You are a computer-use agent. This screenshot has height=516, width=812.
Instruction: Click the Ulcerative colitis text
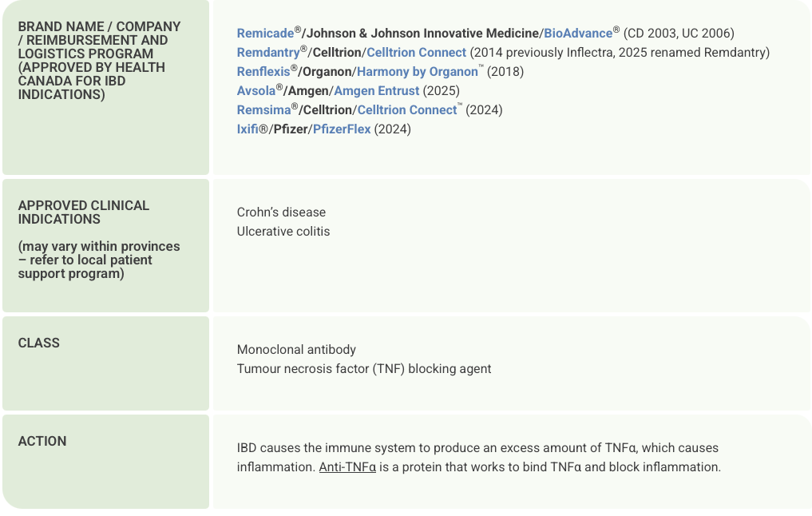point(283,232)
